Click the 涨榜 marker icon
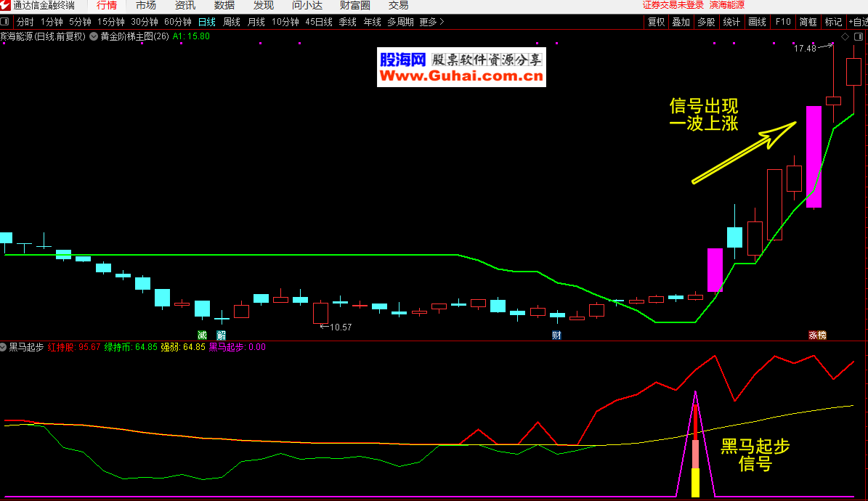The height and width of the screenshot is (501, 868). [817, 335]
